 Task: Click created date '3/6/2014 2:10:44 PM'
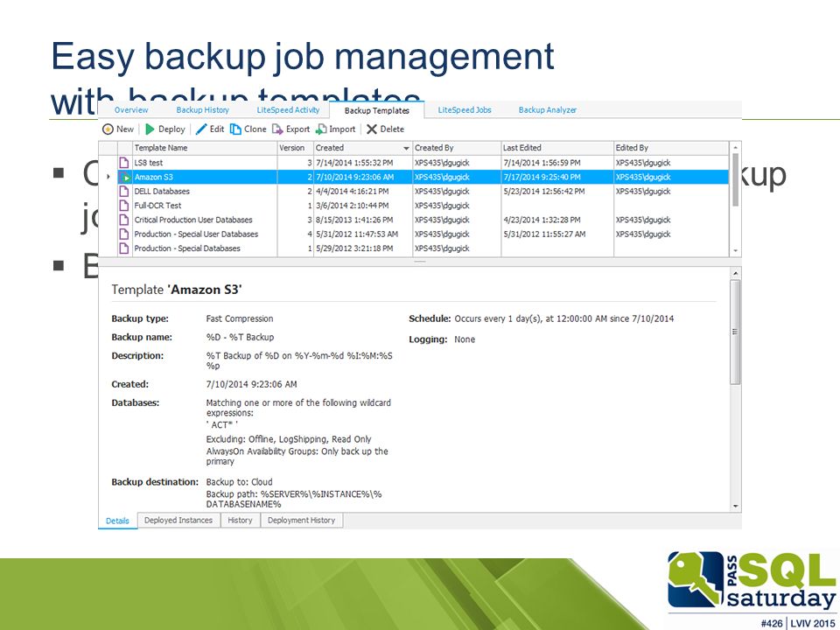click(352, 205)
